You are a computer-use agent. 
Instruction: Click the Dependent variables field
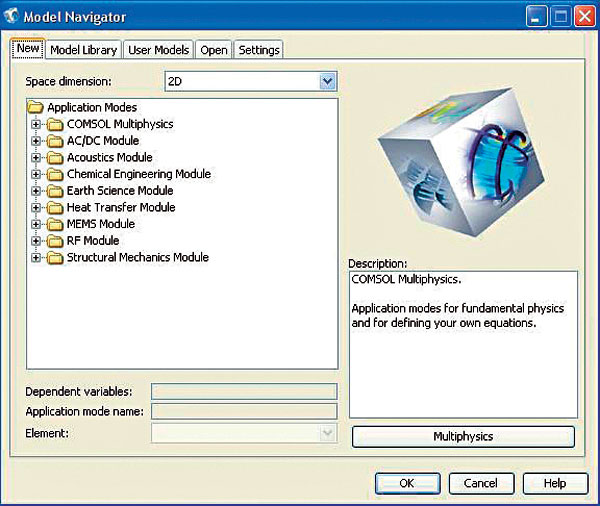click(x=244, y=392)
